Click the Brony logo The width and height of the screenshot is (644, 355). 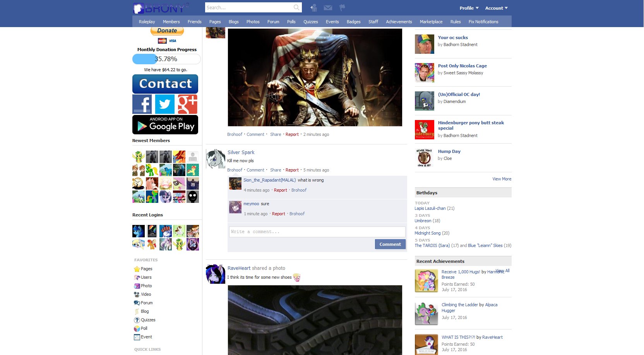coord(161,8)
